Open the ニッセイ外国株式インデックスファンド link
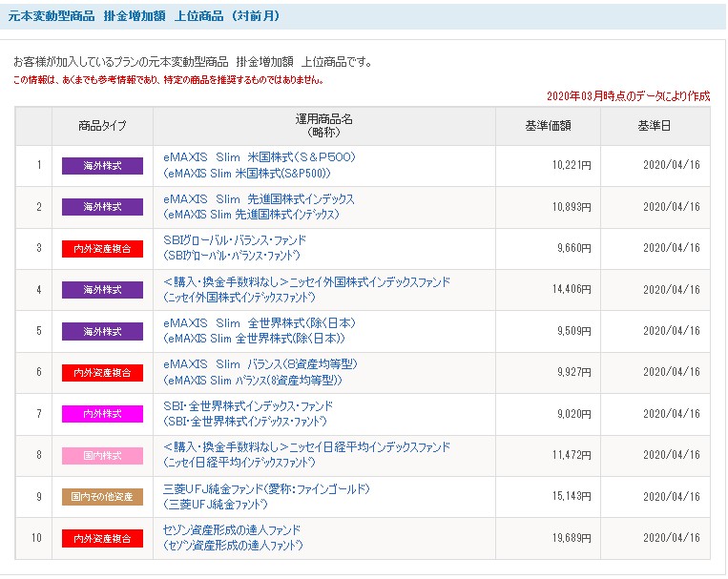Viewport: 728px width, 579px height. (x=306, y=289)
